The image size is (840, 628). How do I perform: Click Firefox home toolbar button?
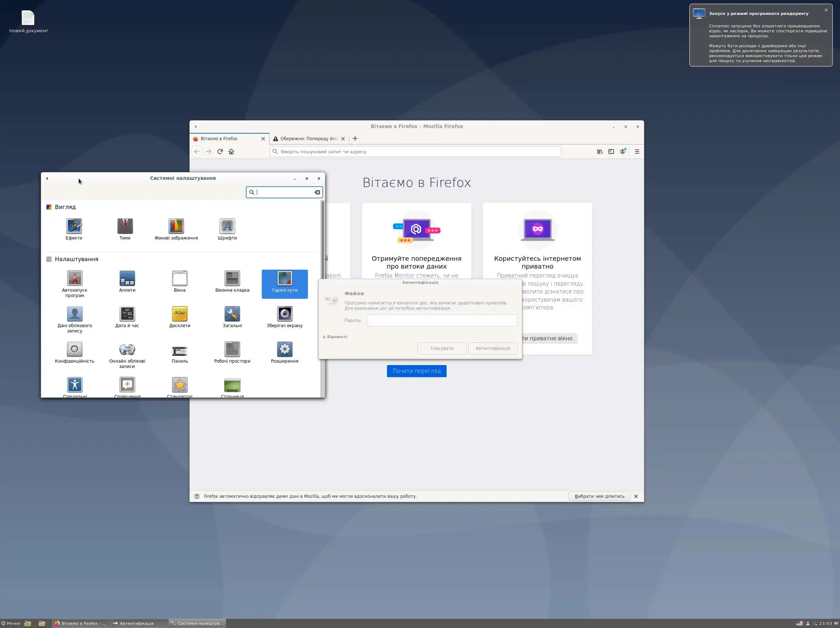(x=231, y=152)
